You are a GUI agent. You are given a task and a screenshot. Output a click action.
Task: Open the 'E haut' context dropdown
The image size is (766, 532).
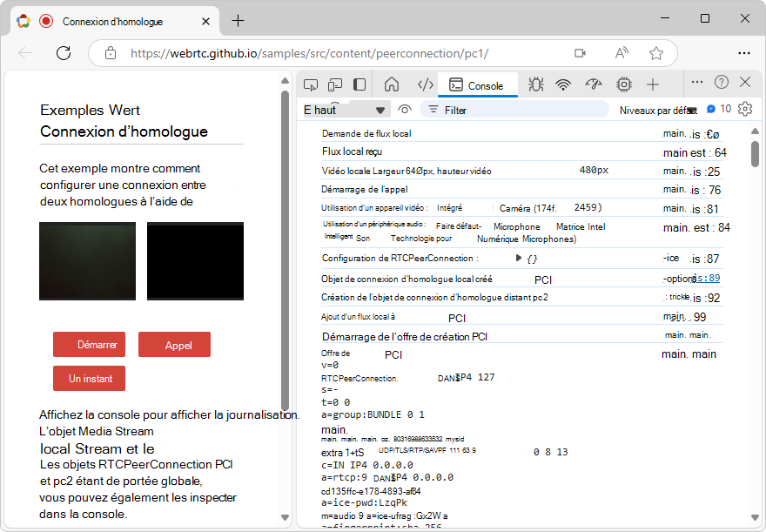[x=346, y=110]
